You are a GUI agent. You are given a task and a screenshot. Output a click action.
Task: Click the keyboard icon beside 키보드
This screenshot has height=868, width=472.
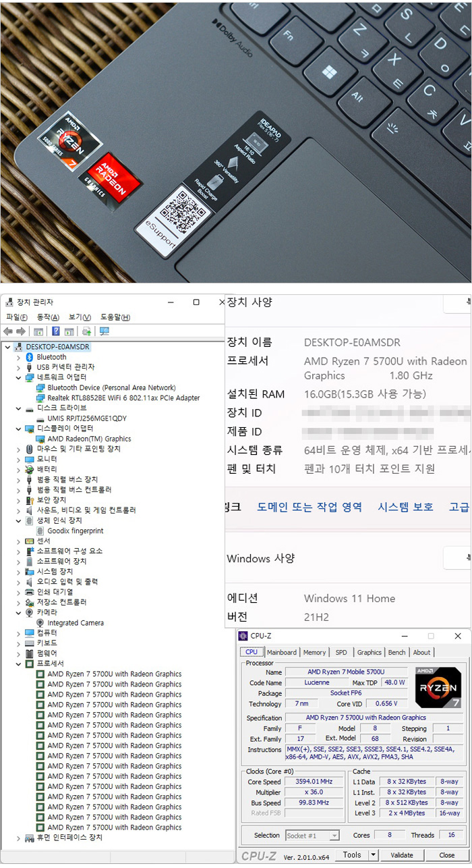(29, 643)
